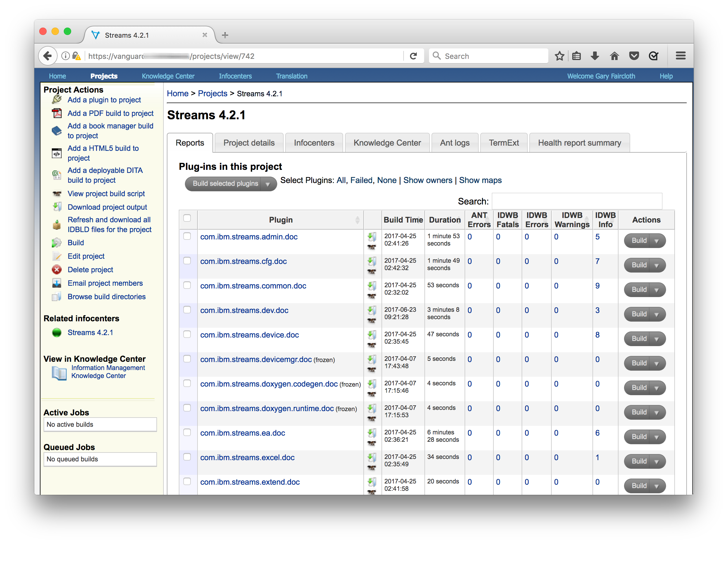Open the browser downloads arrow icon
728x569 pixels.
[x=595, y=56]
